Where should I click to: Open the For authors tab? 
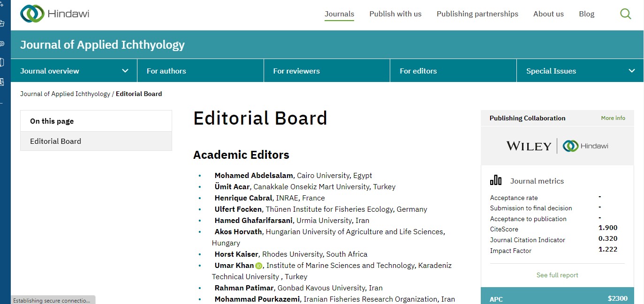coord(166,71)
